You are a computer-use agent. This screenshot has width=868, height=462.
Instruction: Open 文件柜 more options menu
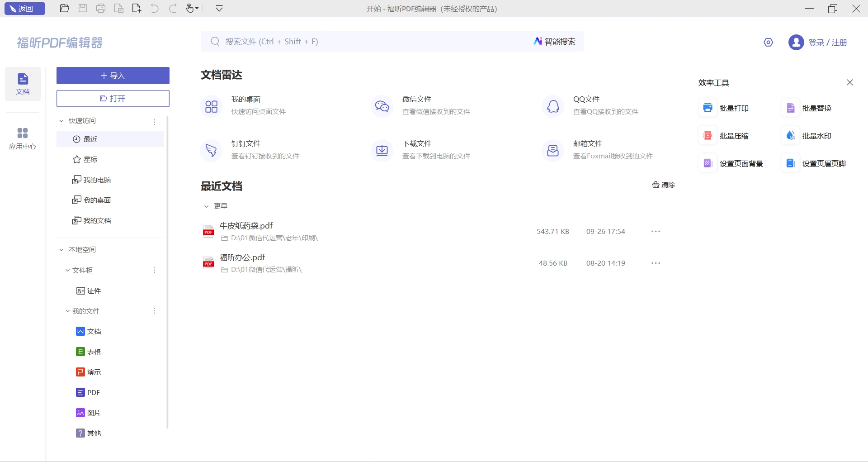[155, 270]
